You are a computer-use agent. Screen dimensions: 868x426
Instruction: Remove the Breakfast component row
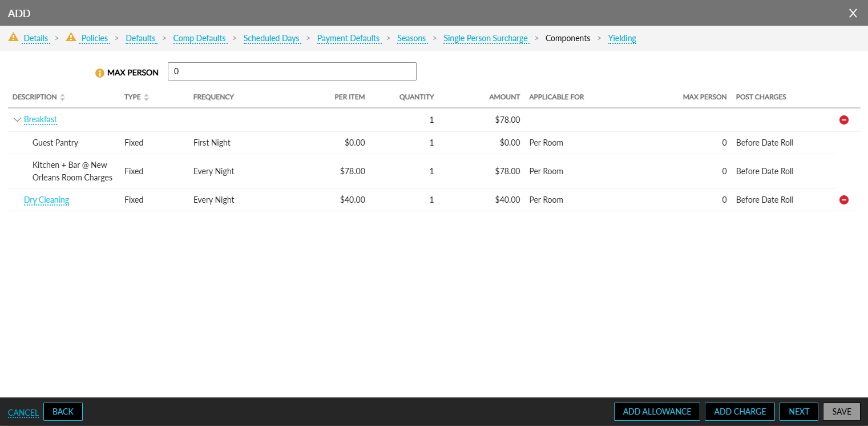pos(844,120)
